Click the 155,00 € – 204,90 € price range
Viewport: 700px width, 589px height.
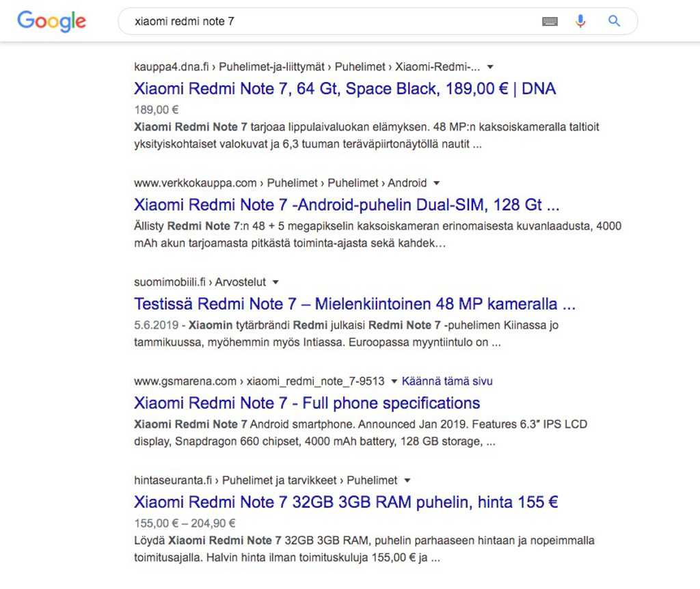click(185, 523)
